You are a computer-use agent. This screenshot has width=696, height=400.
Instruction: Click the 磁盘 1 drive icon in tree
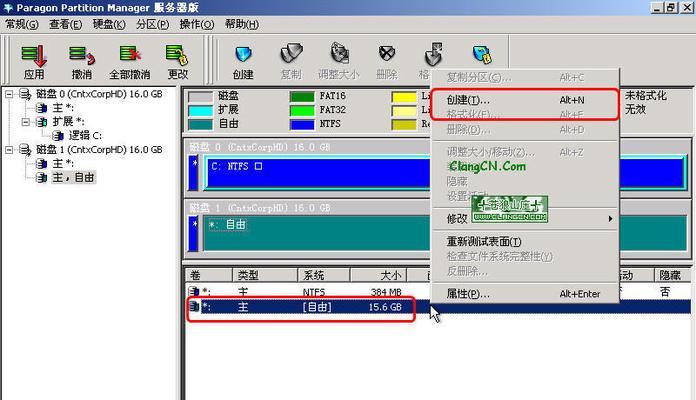25,150
